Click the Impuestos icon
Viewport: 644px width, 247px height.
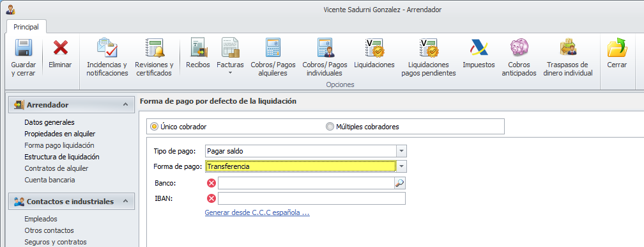tap(479, 48)
